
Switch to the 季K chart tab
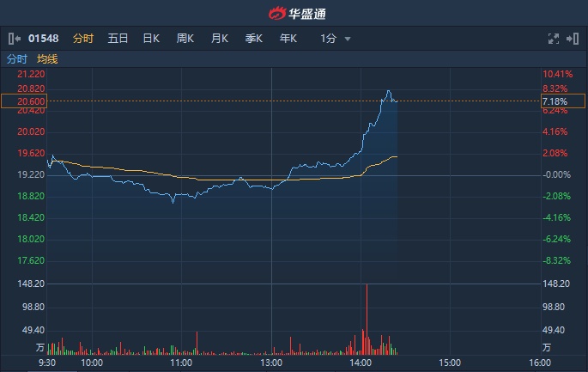[254, 39]
